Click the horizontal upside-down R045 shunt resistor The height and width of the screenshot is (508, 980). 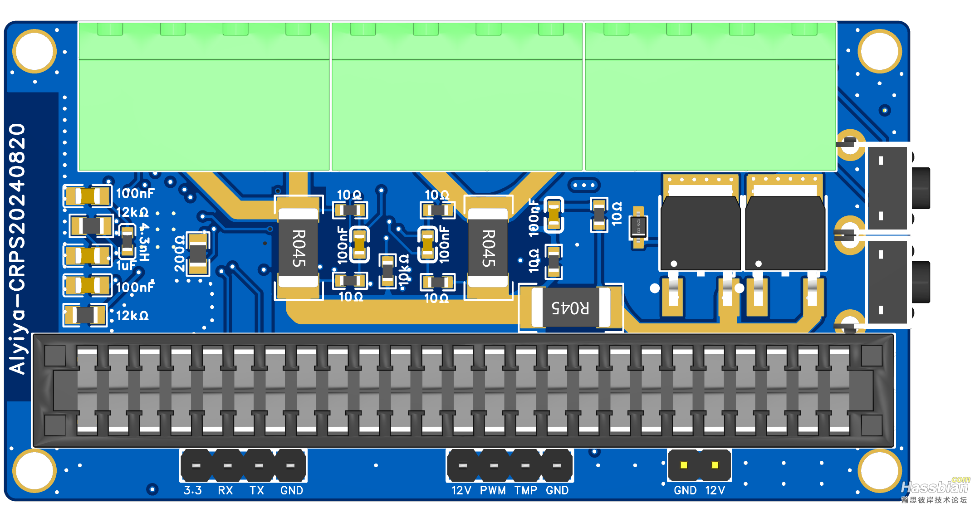tap(571, 308)
